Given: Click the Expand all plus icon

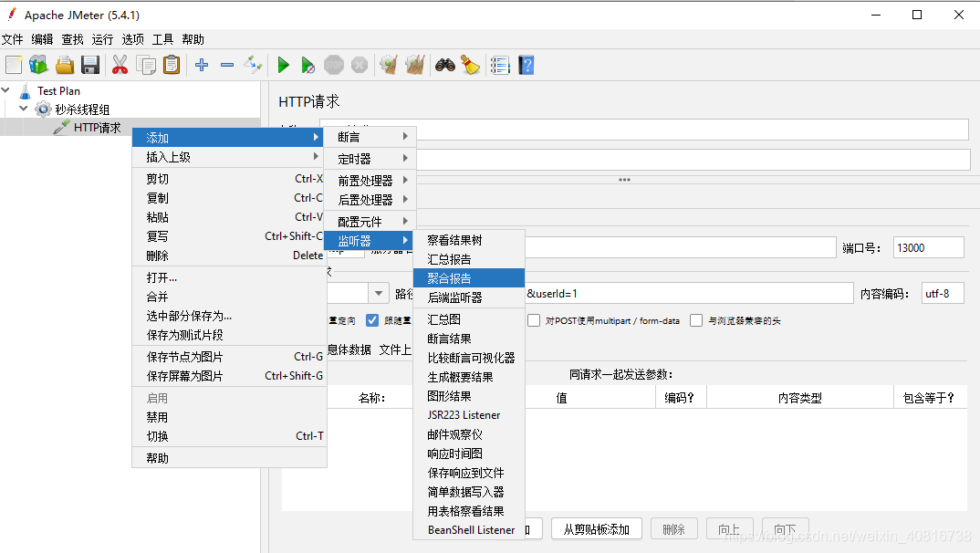Looking at the screenshot, I should [202, 65].
